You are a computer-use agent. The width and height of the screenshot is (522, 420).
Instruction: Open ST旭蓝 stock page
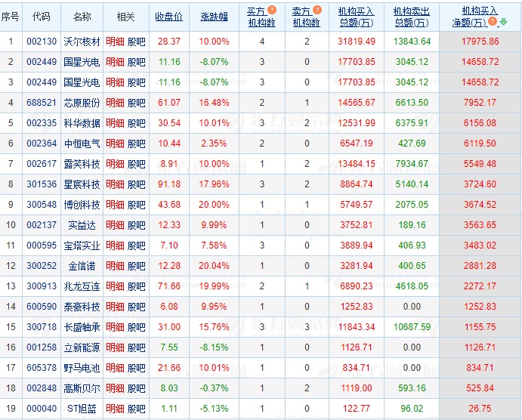click(x=82, y=409)
